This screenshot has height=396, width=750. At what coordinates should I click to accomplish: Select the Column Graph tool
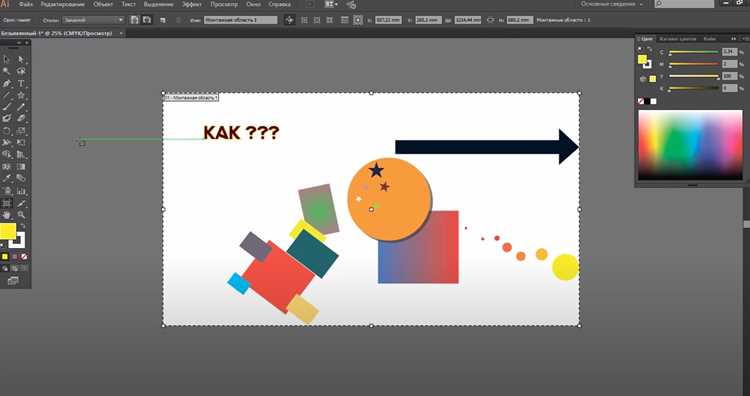pos(21,191)
